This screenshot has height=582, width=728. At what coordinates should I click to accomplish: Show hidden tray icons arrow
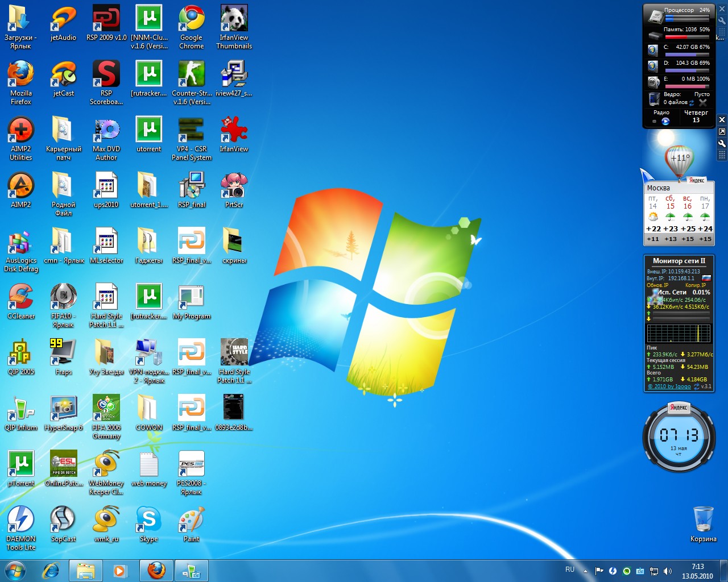click(x=585, y=571)
